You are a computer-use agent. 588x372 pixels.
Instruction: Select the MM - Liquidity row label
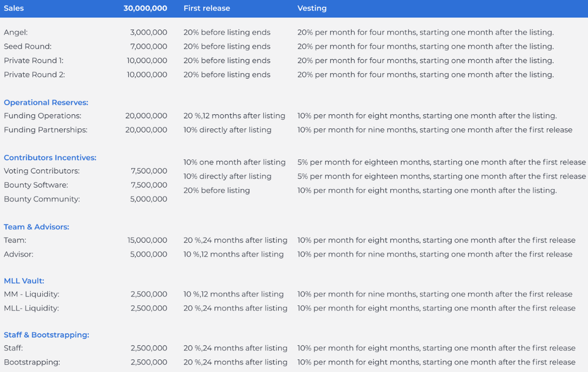[x=31, y=295]
